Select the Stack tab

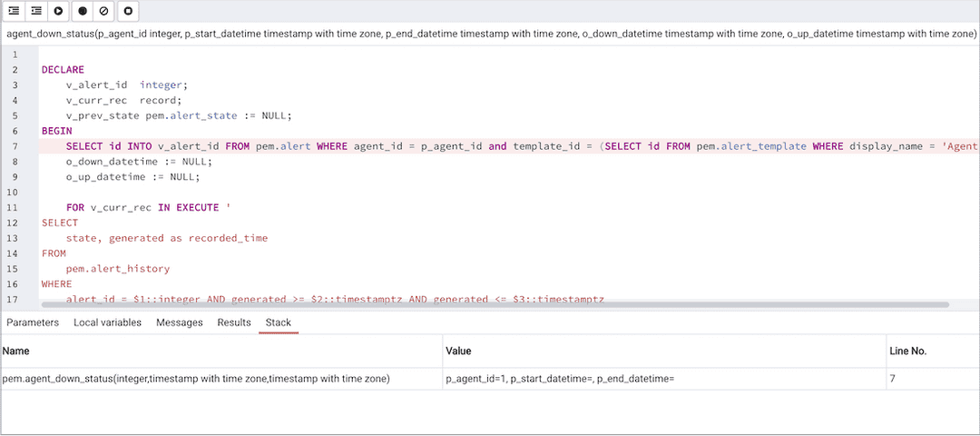point(279,322)
